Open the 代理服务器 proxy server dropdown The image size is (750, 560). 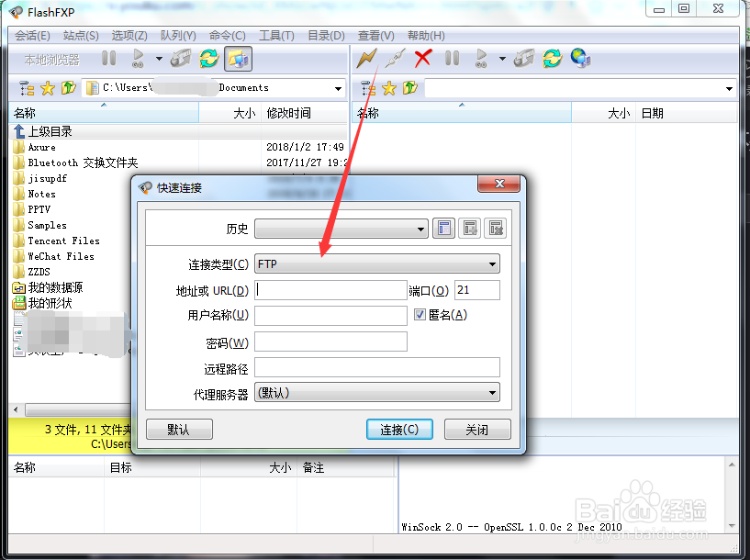tap(492, 392)
